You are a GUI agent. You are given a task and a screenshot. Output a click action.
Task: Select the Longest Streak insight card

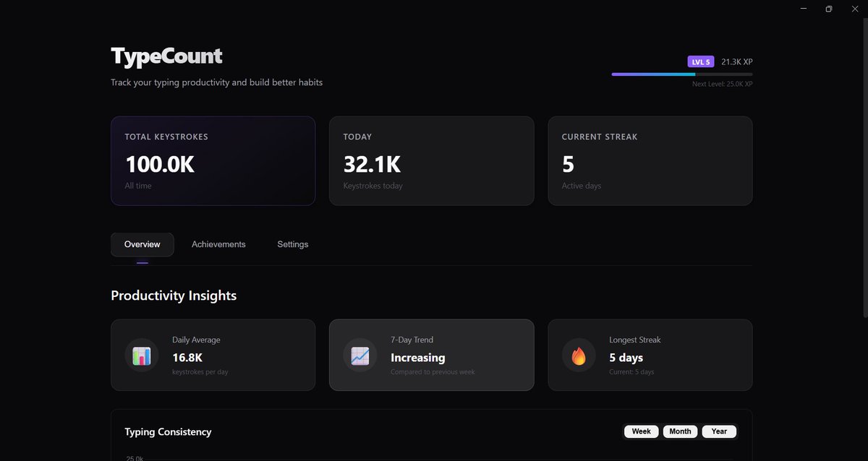(x=650, y=355)
